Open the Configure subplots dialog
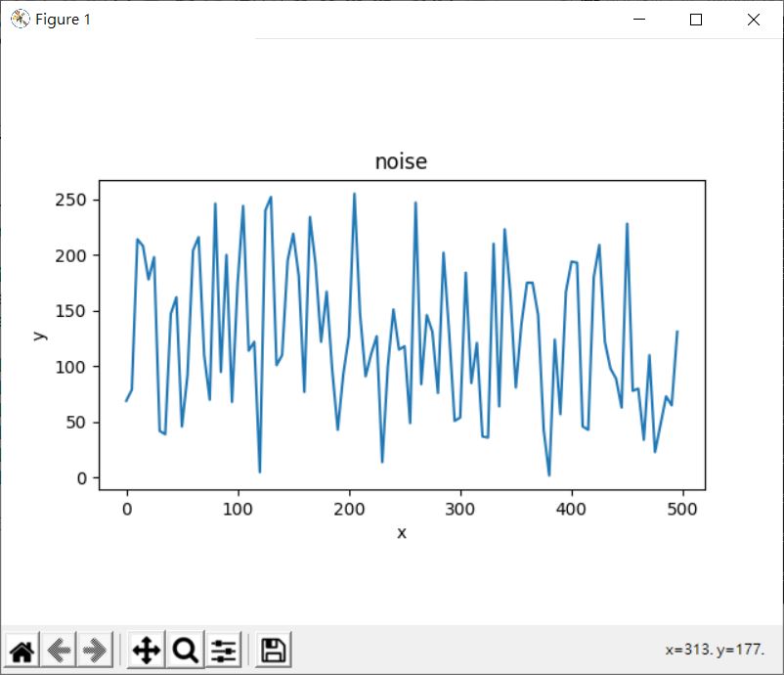The image size is (784, 675). pyautogui.click(x=223, y=650)
